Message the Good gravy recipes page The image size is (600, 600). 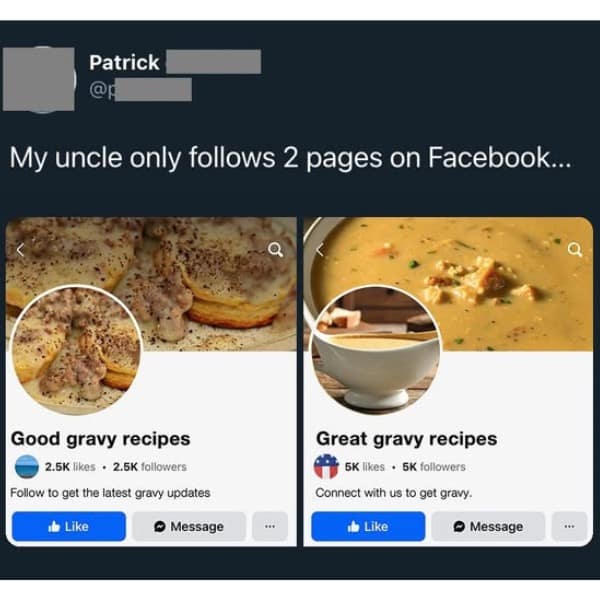coord(189,526)
